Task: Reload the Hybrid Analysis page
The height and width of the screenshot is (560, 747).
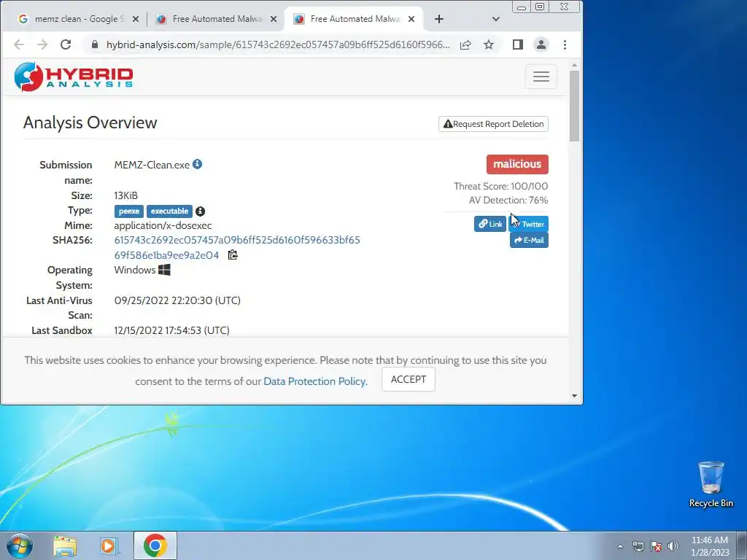Action: pos(66,44)
